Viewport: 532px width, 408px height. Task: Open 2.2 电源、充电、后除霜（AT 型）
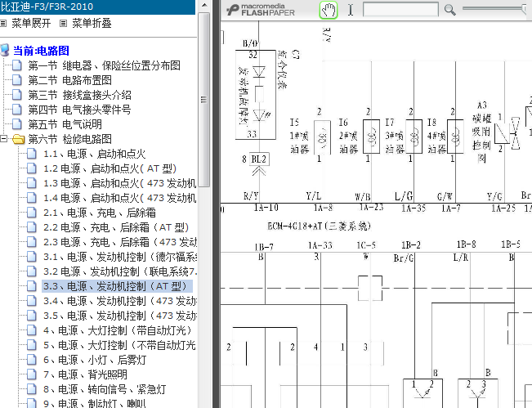pyautogui.click(x=116, y=227)
